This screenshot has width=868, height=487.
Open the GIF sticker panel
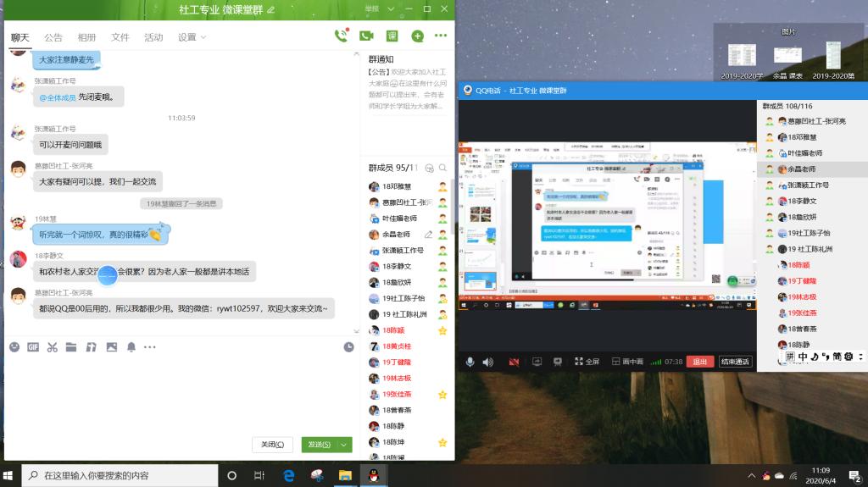pos(33,347)
